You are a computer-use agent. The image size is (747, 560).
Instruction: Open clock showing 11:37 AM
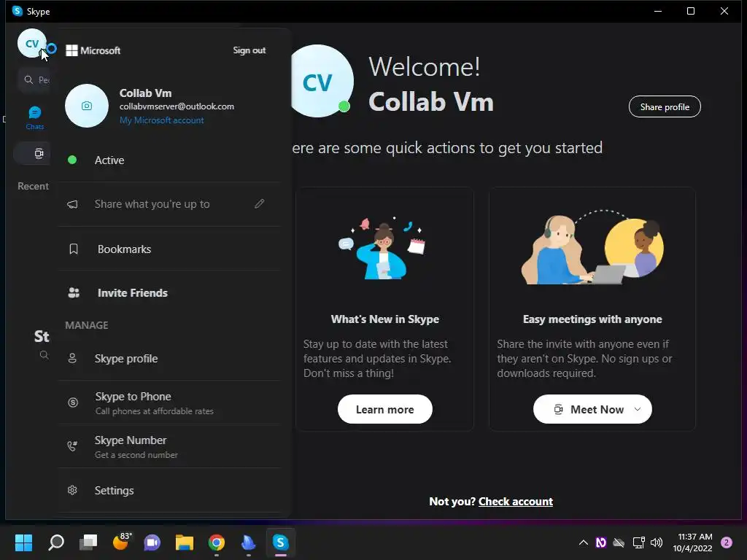click(693, 542)
